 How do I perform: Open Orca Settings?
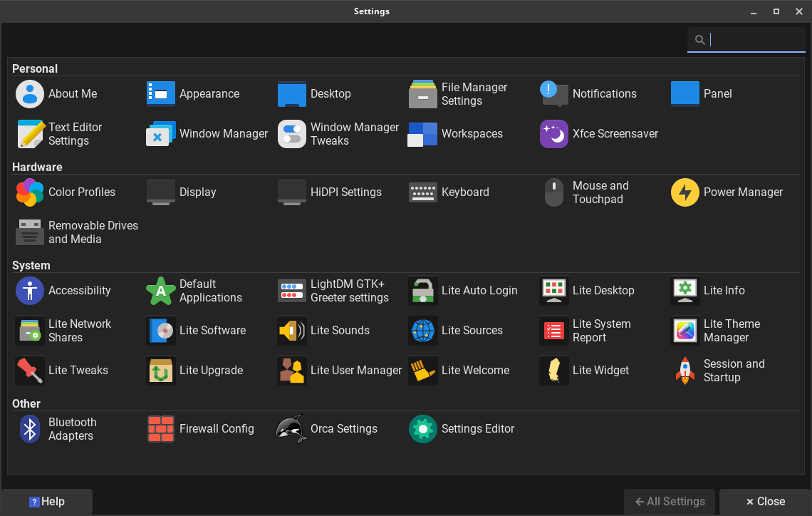click(x=328, y=429)
